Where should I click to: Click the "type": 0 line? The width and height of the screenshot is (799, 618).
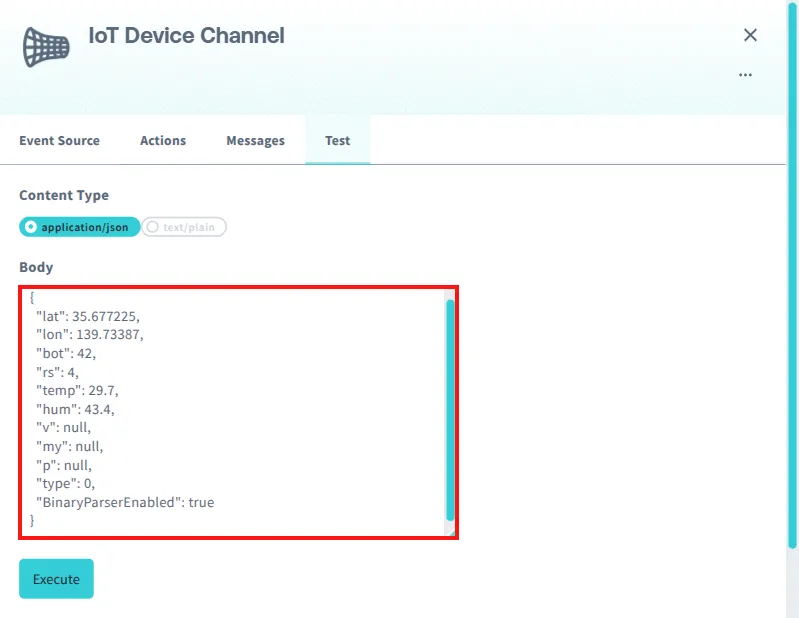(65, 483)
